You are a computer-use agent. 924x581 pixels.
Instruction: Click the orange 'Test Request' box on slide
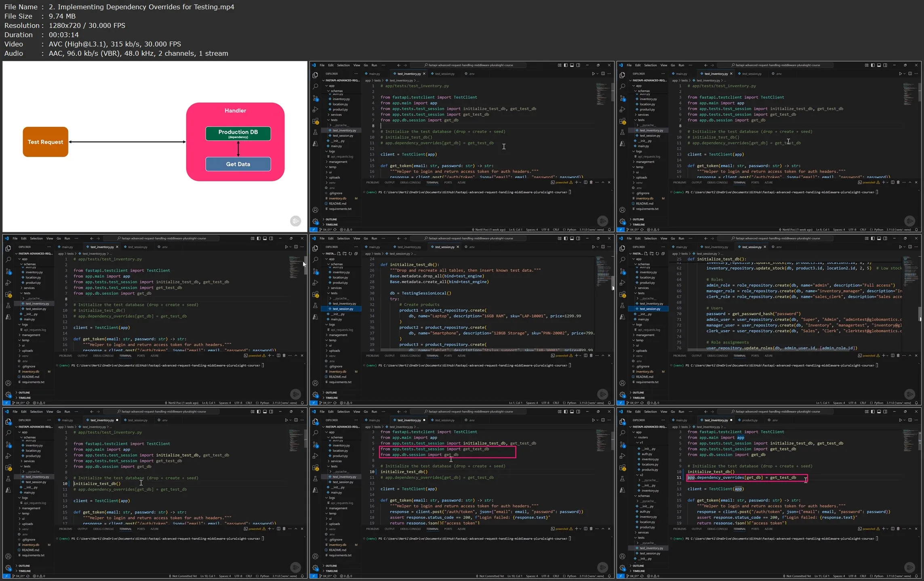pos(45,142)
